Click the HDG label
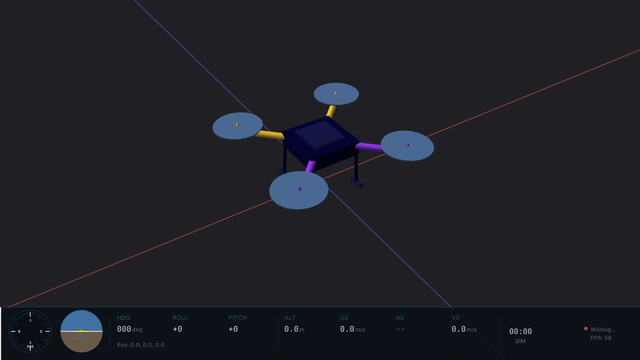This screenshot has height=360, width=640. 123,318
